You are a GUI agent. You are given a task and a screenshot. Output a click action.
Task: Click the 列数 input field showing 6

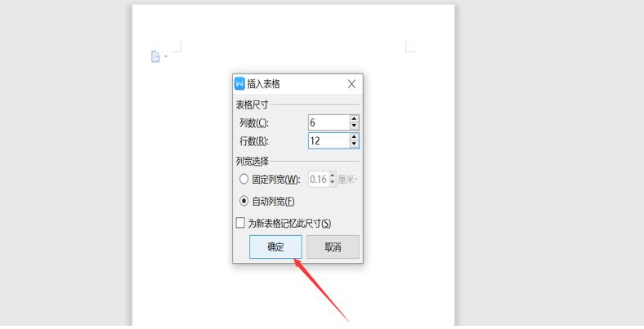[x=329, y=122]
